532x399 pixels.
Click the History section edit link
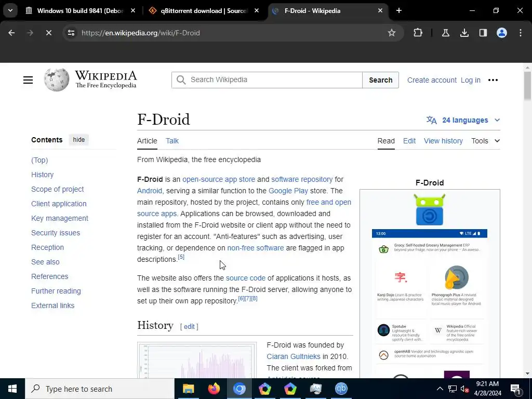(x=189, y=327)
